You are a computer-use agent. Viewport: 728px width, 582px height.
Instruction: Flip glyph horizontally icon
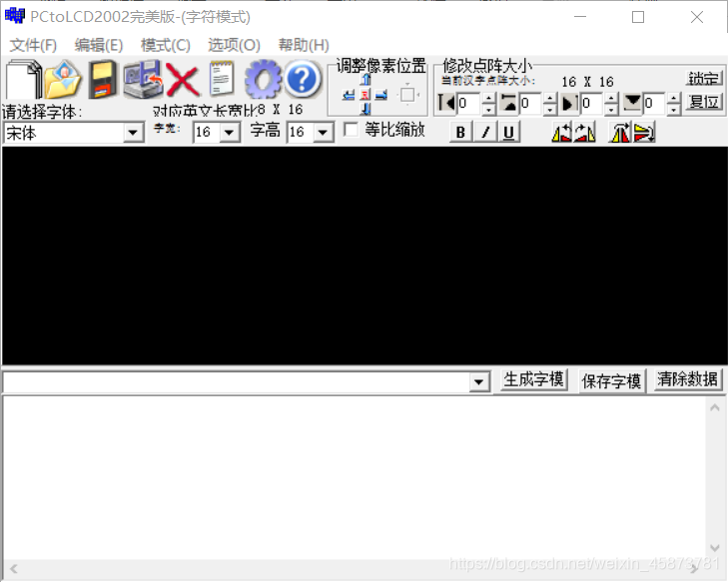(620, 133)
